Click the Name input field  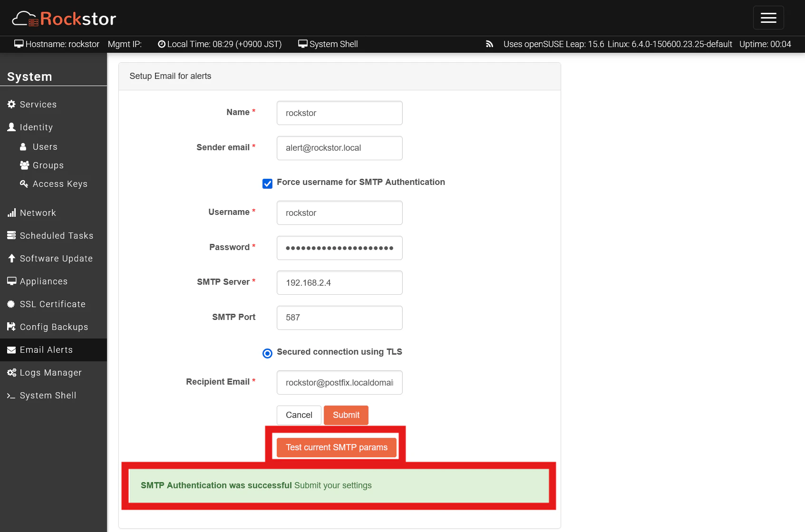point(339,113)
